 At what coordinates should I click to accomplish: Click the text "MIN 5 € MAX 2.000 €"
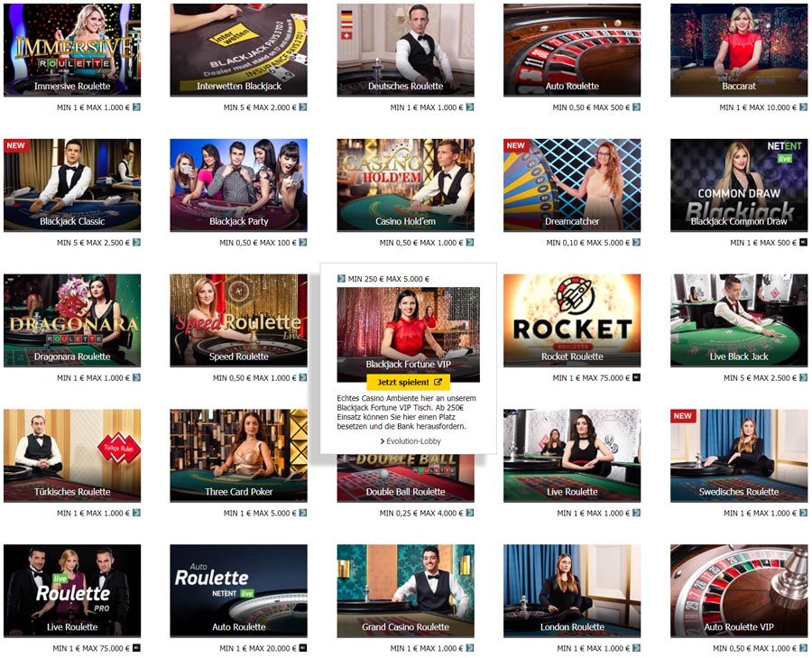(x=260, y=107)
